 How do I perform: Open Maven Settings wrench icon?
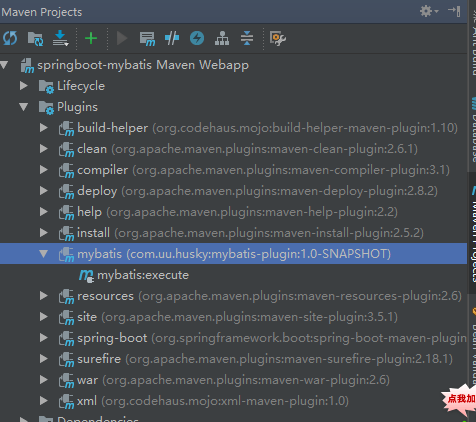(x=278, y=38)
